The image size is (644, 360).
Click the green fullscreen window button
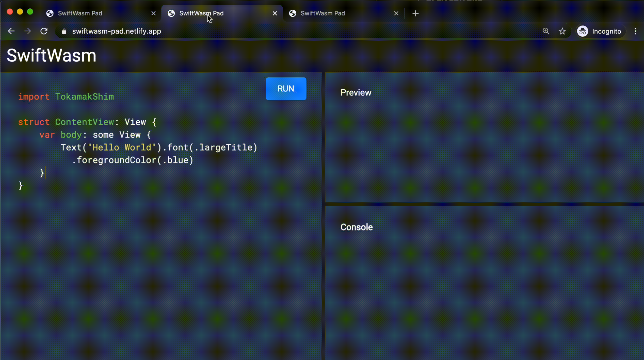tap(30, 12)
